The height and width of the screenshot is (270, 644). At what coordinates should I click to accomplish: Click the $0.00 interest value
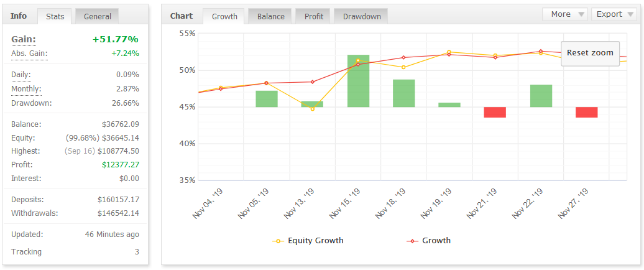[130, 179]
